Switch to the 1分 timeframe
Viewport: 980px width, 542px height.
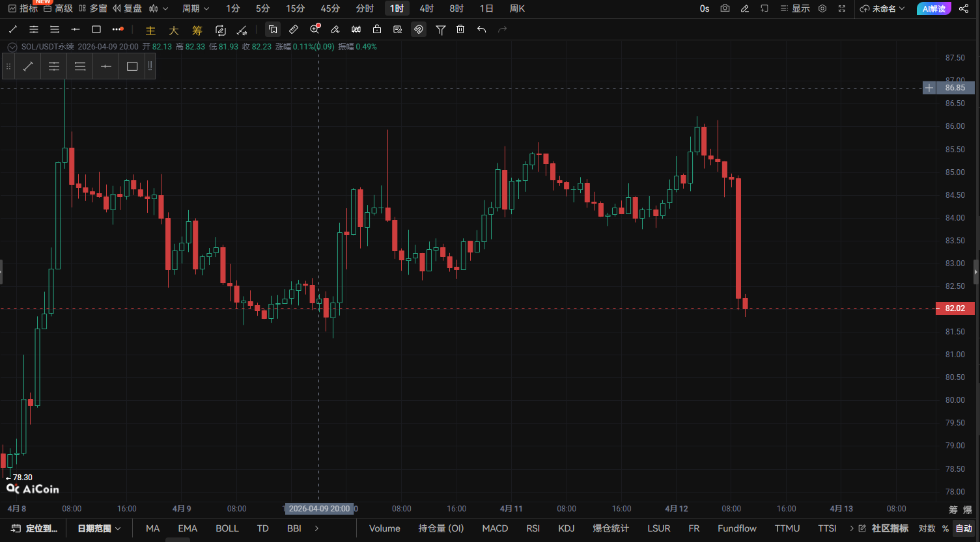(x=233, y=8)
